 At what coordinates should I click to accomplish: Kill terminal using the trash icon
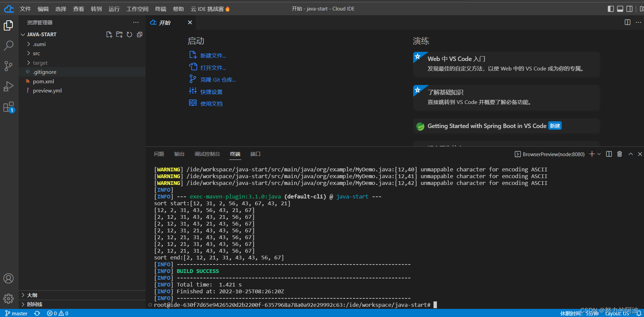[x=619, y=154]
